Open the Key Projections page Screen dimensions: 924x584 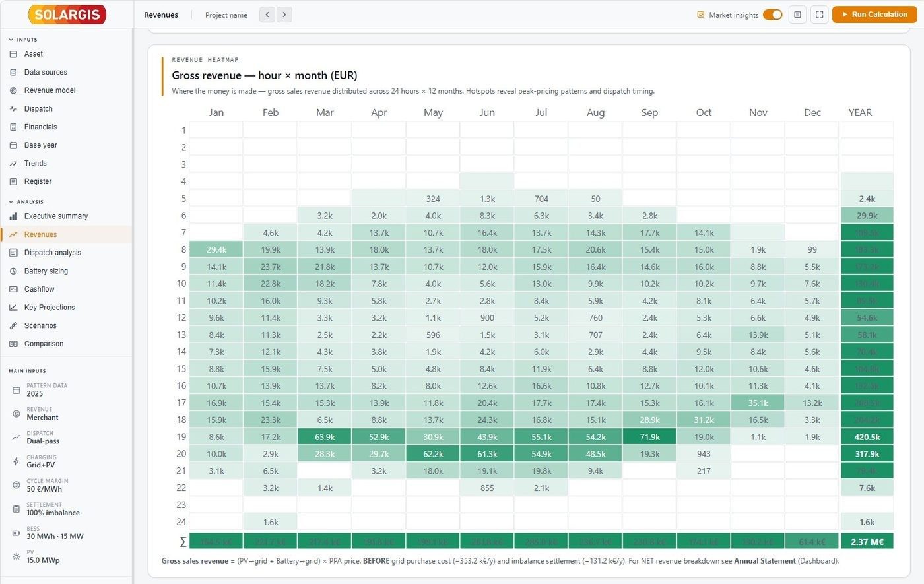[x=66, y=308]
